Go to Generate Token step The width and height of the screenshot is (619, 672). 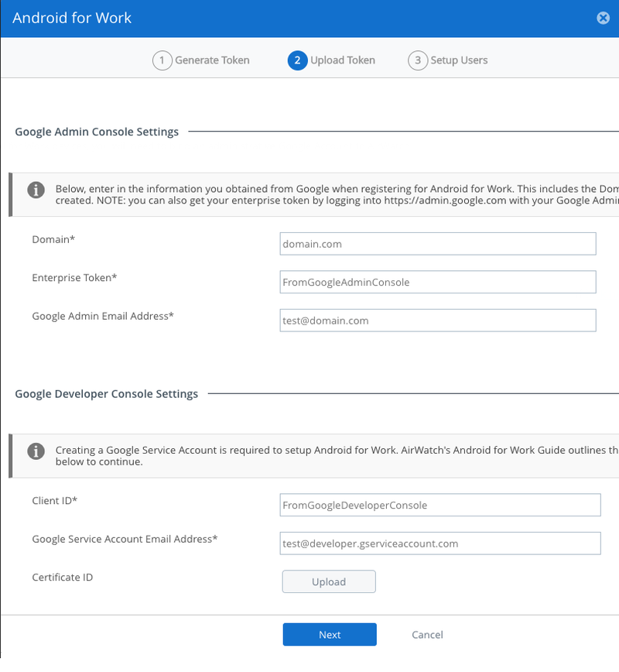point(212,60)
